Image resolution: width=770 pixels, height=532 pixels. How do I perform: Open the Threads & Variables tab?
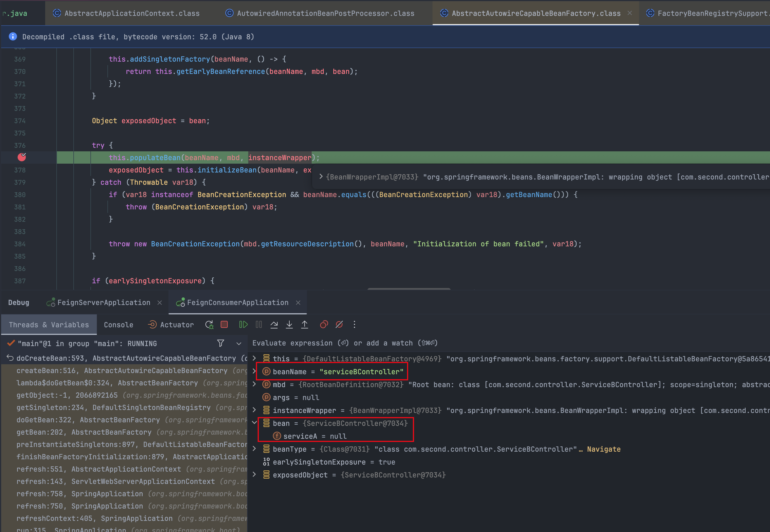click(x=49, y=325)
